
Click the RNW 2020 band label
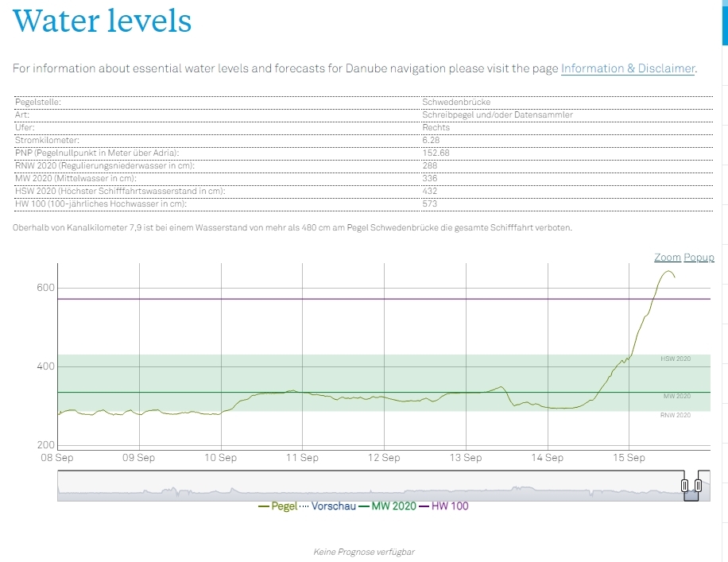[675, 415]
